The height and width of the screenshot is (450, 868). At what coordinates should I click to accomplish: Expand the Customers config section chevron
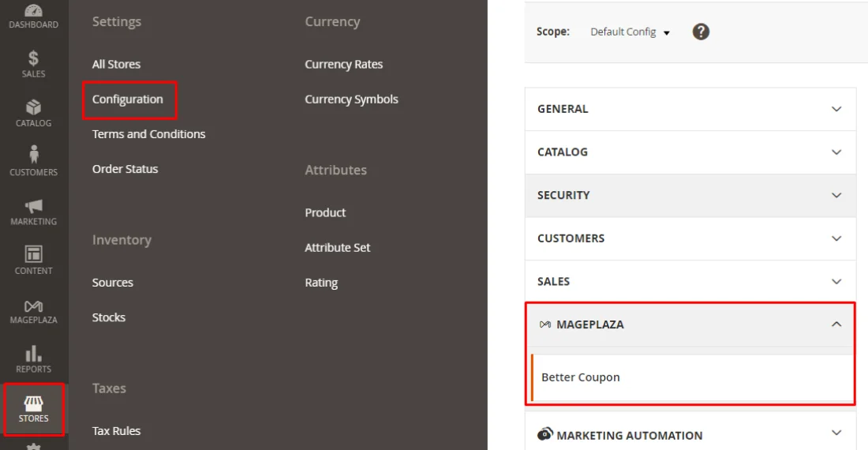click(x=836, y=238)
